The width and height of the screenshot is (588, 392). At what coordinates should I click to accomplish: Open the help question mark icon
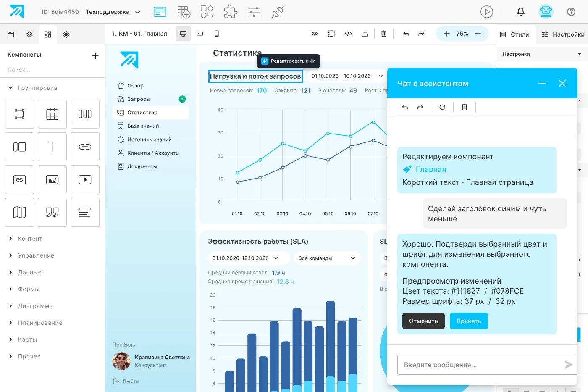coord(571,12)
